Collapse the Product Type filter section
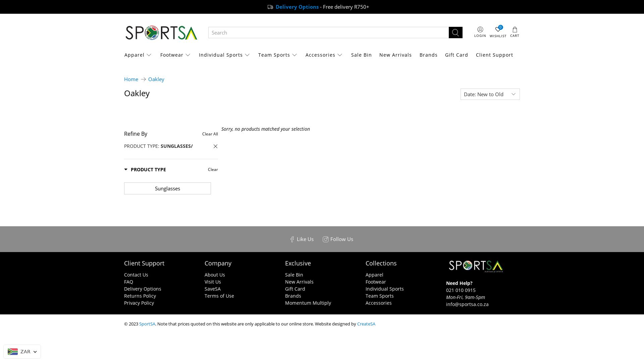Image resolution: width=644 pixels, height=362 pixels. [x=145, y=170]
